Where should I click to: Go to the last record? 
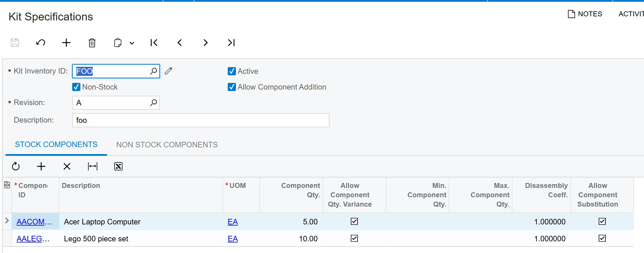231,43
